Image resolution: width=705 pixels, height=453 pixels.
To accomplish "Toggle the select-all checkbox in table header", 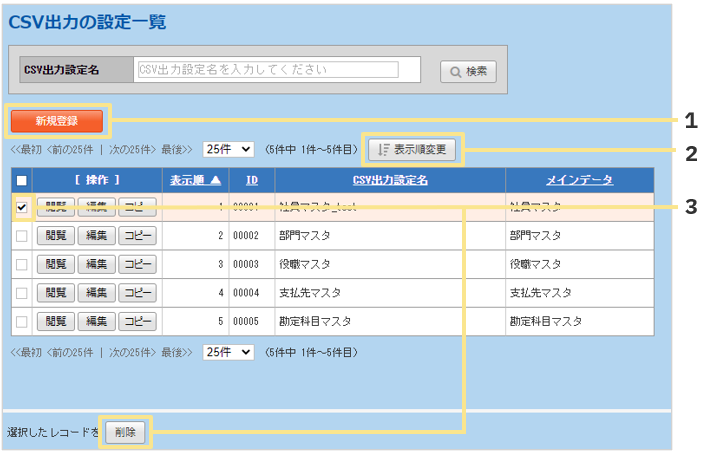I will [22, 180].
